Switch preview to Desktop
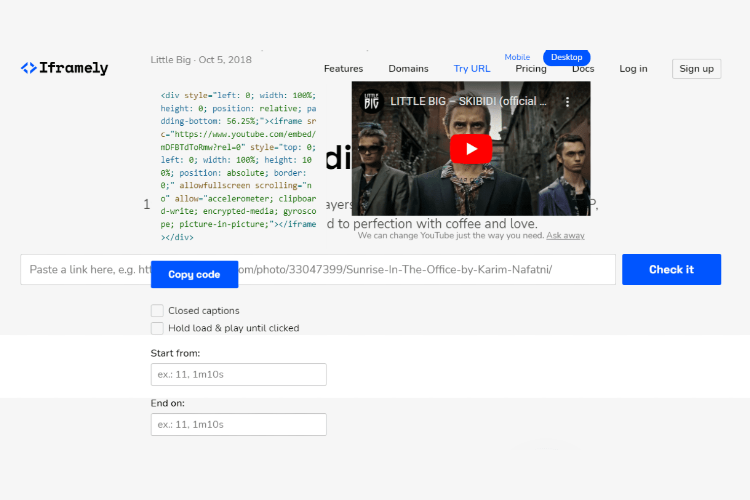This screenshot has width=750, height=500. pos(566,57)
